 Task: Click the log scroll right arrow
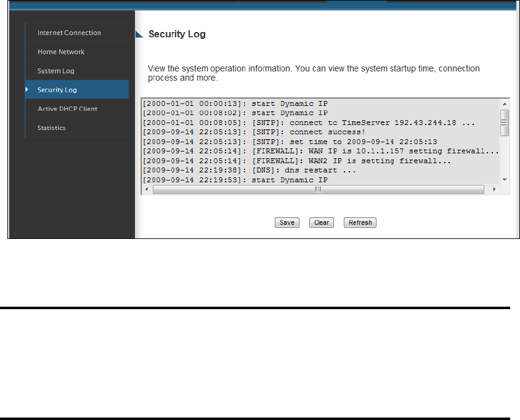pos(494,189)
